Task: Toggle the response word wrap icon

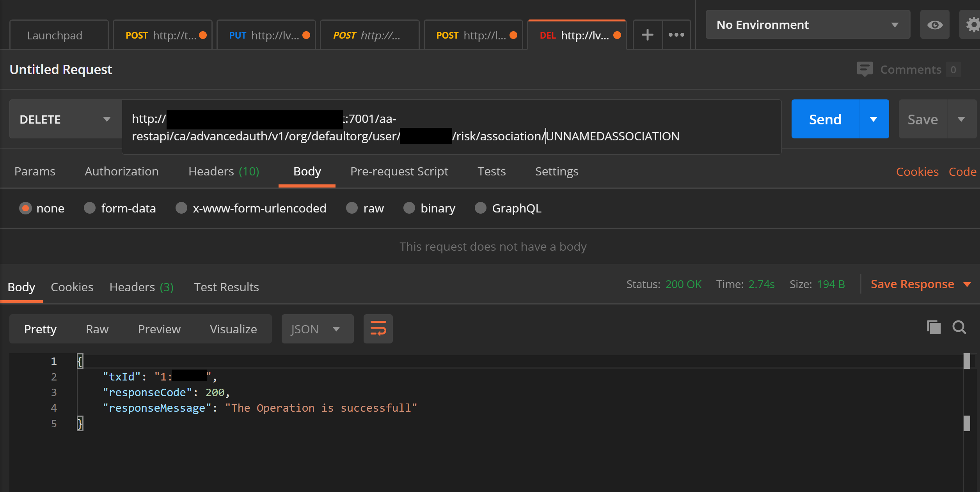Action: [x=378, y=329]
